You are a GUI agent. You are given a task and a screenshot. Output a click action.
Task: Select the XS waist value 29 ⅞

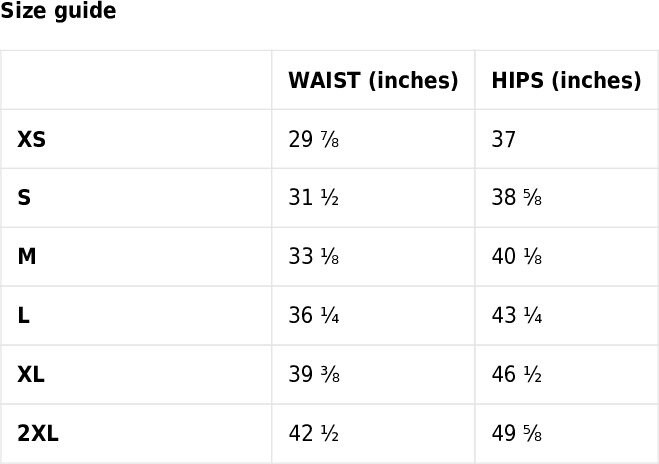[x=314, y=139]
